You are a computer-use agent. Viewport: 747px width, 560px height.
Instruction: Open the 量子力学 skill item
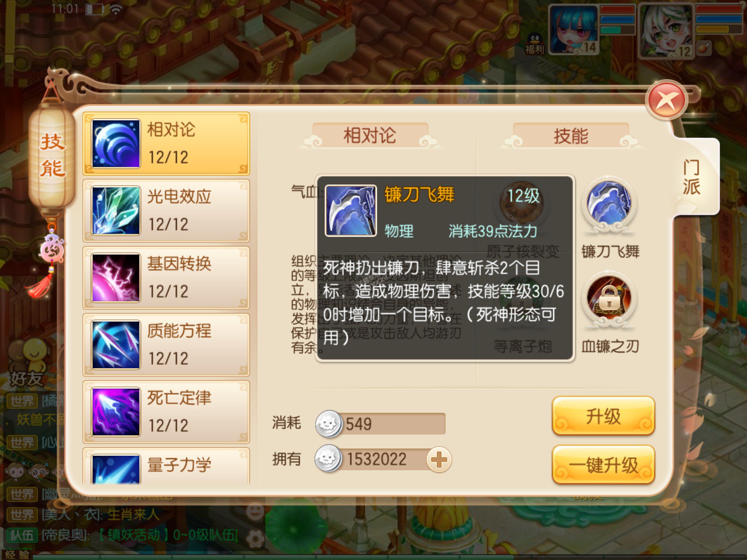(x=166, y=466)
